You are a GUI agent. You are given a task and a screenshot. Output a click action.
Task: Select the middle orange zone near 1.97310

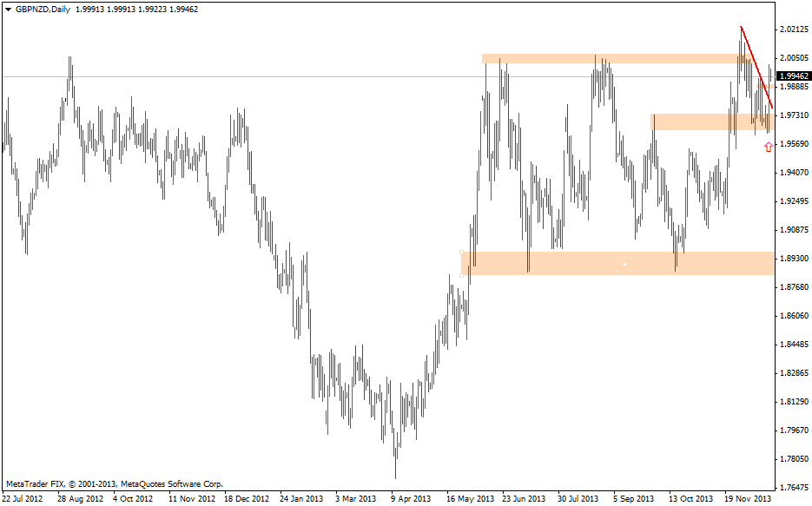[695, 122]
